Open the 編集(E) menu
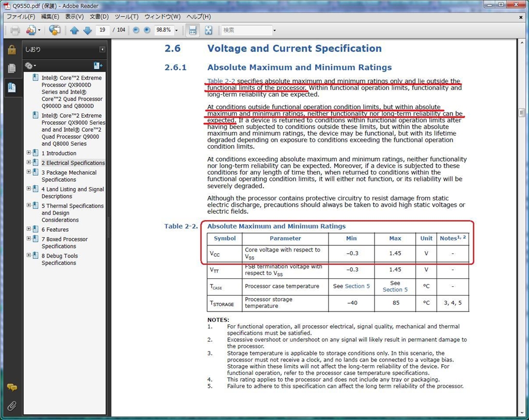The image size is (529, 420). 50,17
